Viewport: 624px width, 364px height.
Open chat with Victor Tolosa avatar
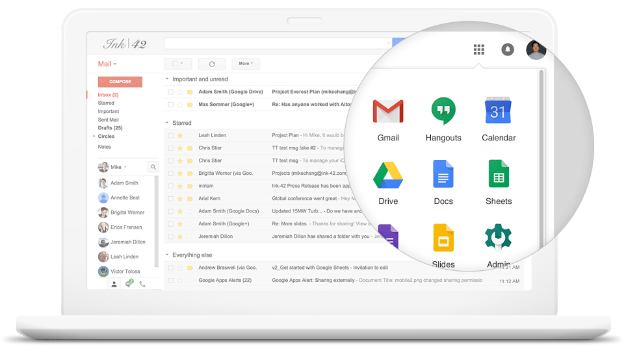(x=103, y=271)
